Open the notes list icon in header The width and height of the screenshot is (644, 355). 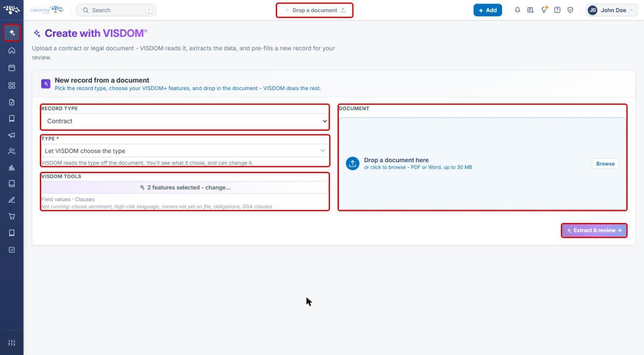point(531,10)
